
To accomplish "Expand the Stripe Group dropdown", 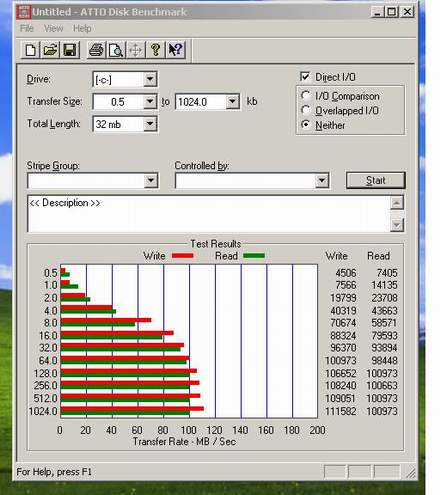I will click(151, 181).
